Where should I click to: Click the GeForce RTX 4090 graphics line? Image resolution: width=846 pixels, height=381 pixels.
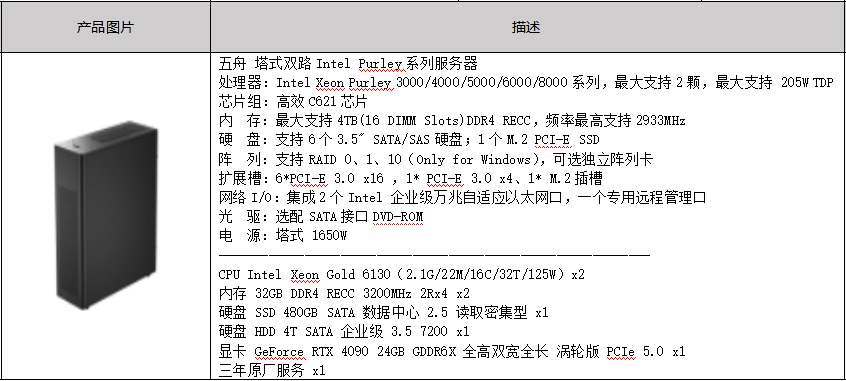coord(452,351)
